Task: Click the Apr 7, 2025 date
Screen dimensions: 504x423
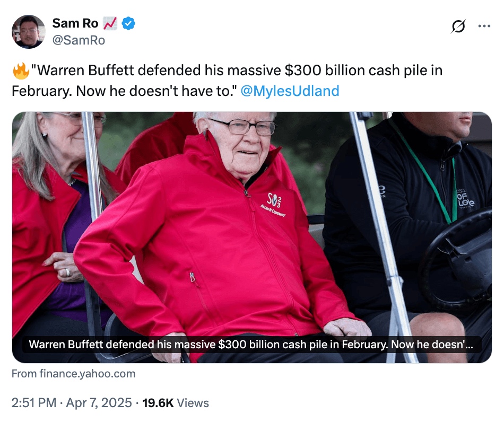Action: (x=99, y=403)
